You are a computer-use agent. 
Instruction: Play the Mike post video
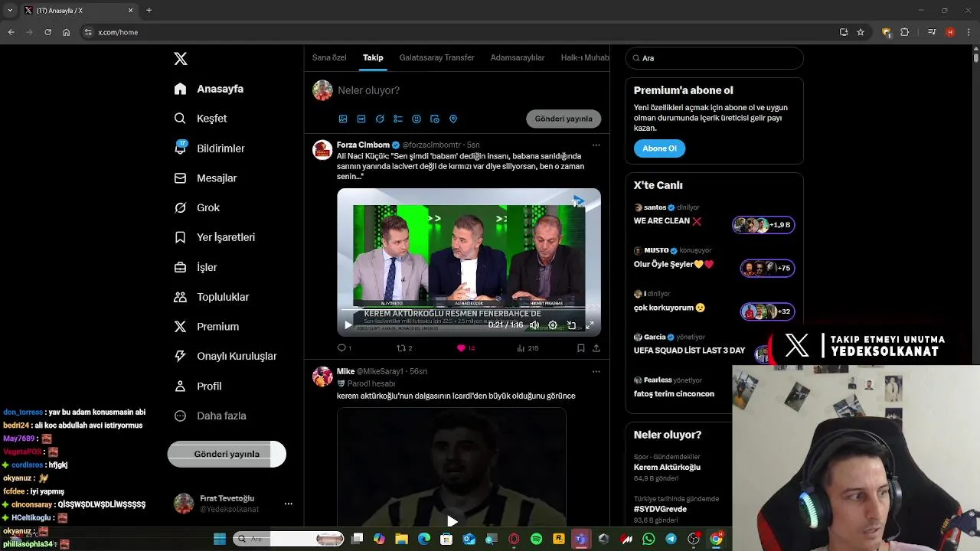(x=452, y=521)
